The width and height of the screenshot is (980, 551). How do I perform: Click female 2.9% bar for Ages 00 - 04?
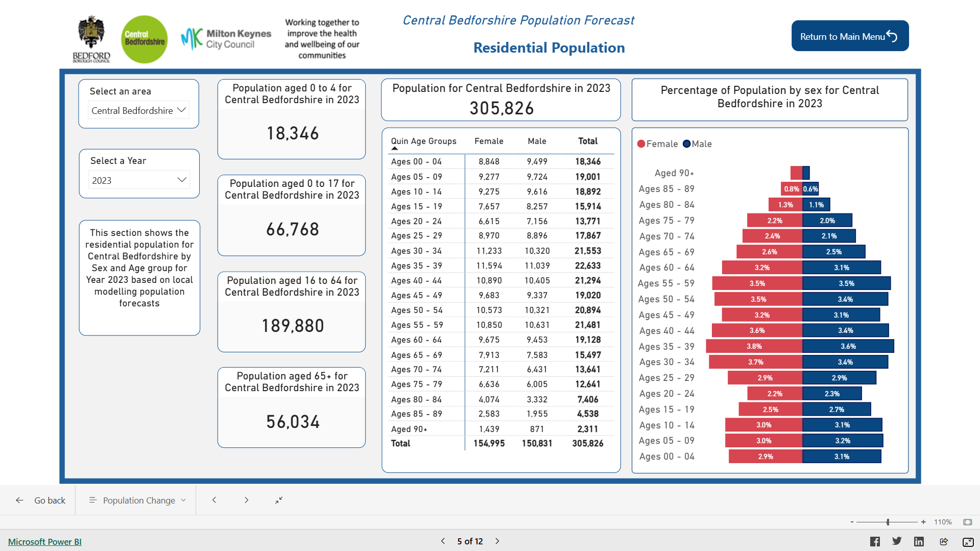tap(766, 457)
